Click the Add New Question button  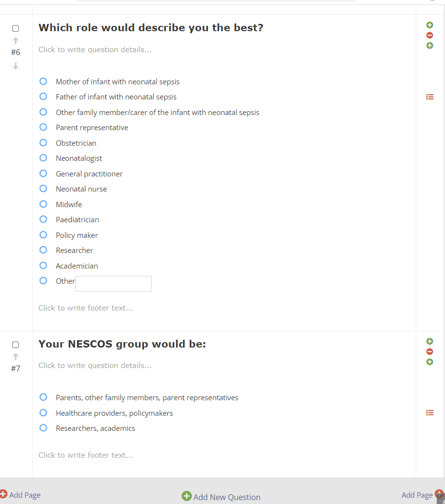222,497
